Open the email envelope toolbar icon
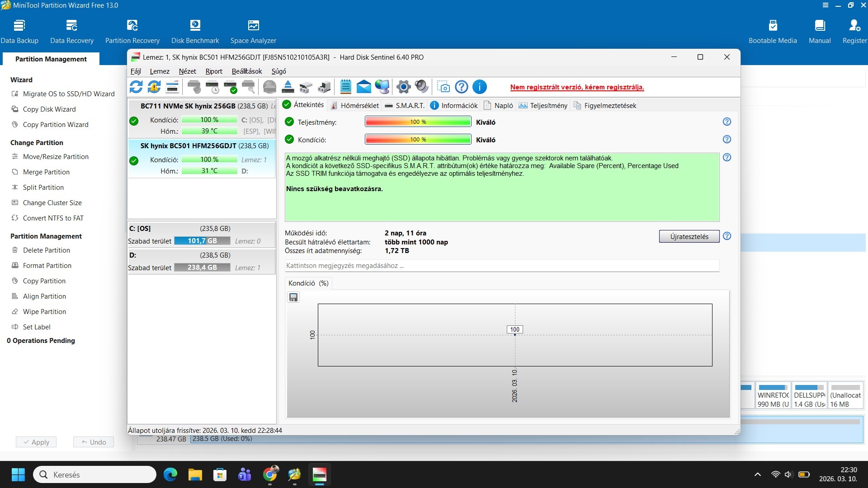The width and height of the screenshot is (868, 488). 363,87
